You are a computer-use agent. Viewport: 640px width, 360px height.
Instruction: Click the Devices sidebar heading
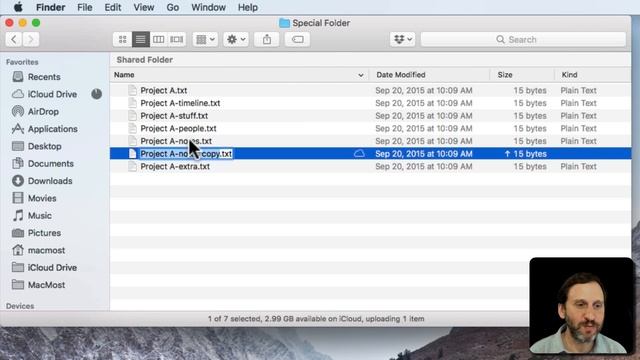[x=20, y=306]
